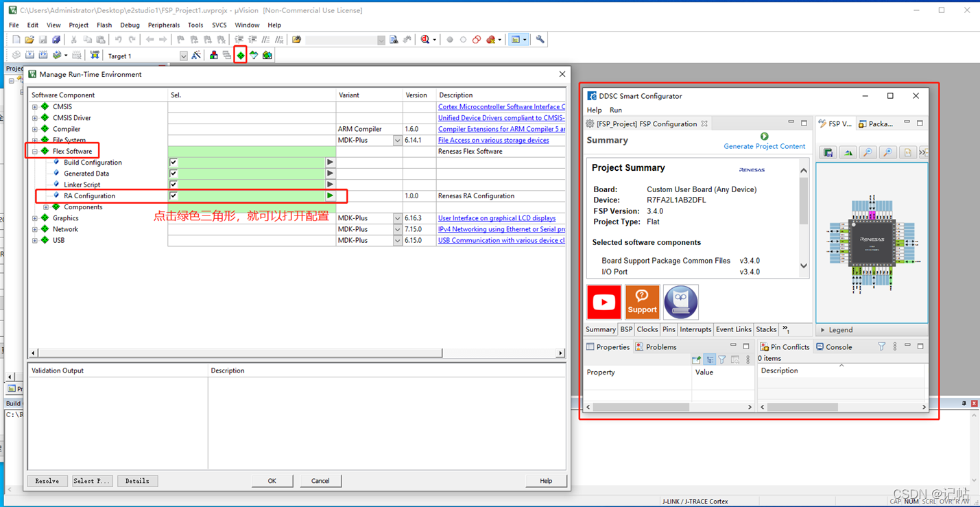Click the Build Configuration row play arrow
Screen dimensions: 980x507
click(x=330, y=163)
